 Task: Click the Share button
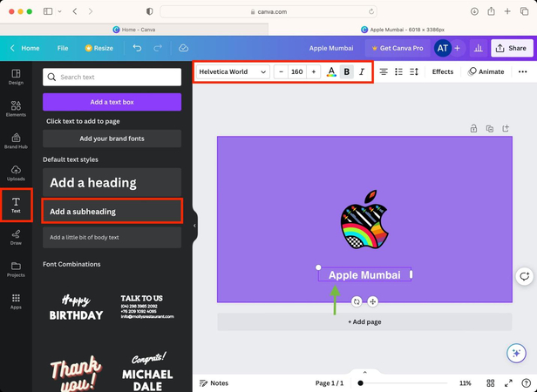pyautogui.click(x=512, y=48)
